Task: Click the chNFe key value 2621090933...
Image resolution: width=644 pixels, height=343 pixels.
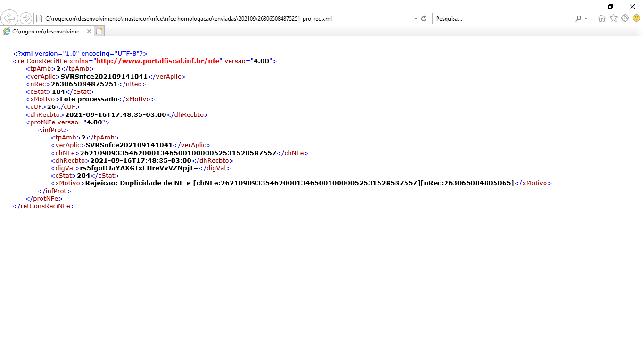Action: point(178,153)
